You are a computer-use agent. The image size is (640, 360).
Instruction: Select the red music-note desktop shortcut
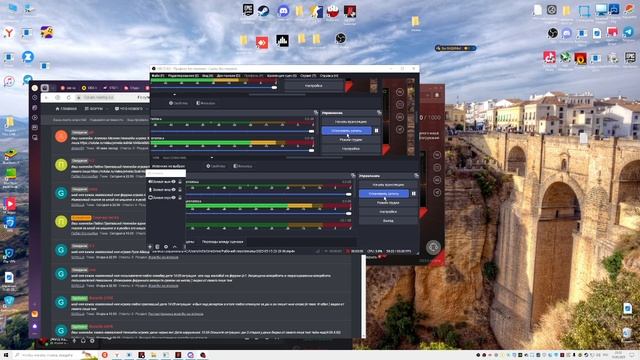coord(549,57)
